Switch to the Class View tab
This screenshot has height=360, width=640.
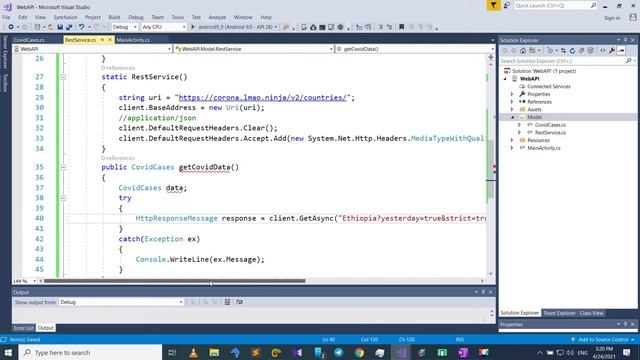[x=591, y=313]
